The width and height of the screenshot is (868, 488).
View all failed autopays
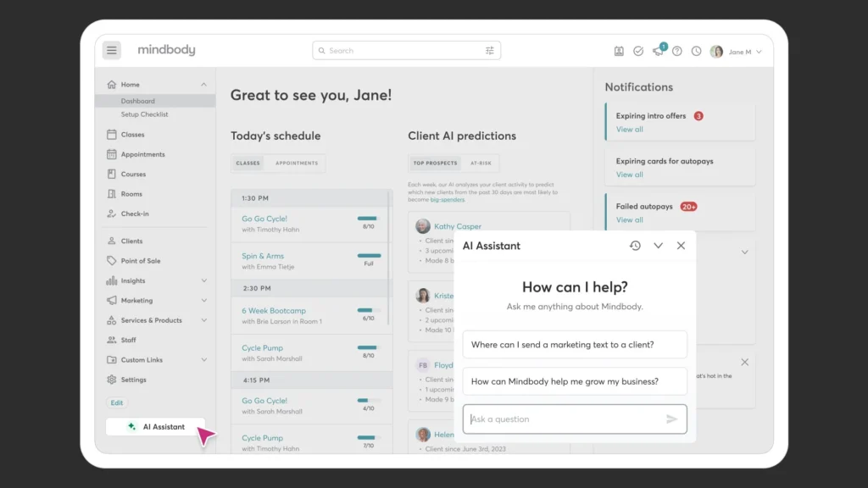(630, 220)
